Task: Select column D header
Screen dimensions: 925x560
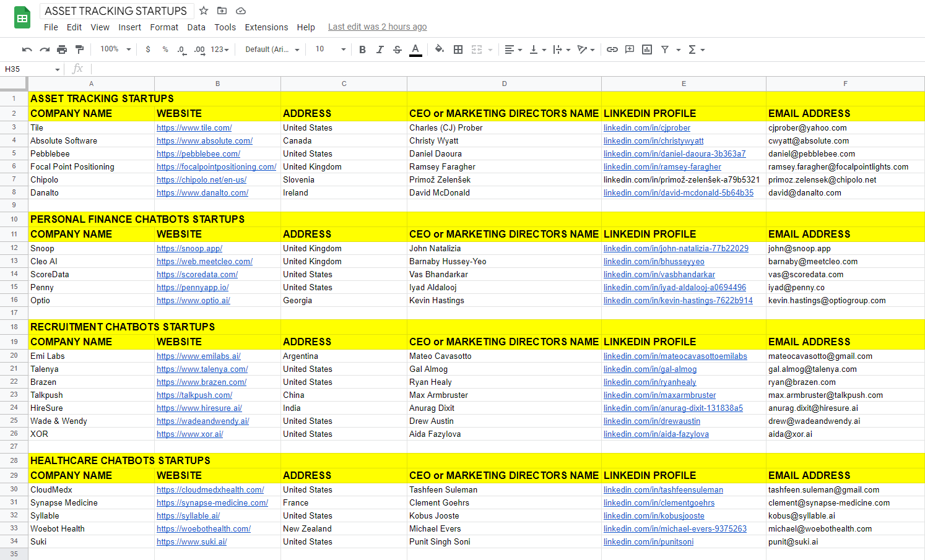Action: pyautogui.click(x=504, y=84)
